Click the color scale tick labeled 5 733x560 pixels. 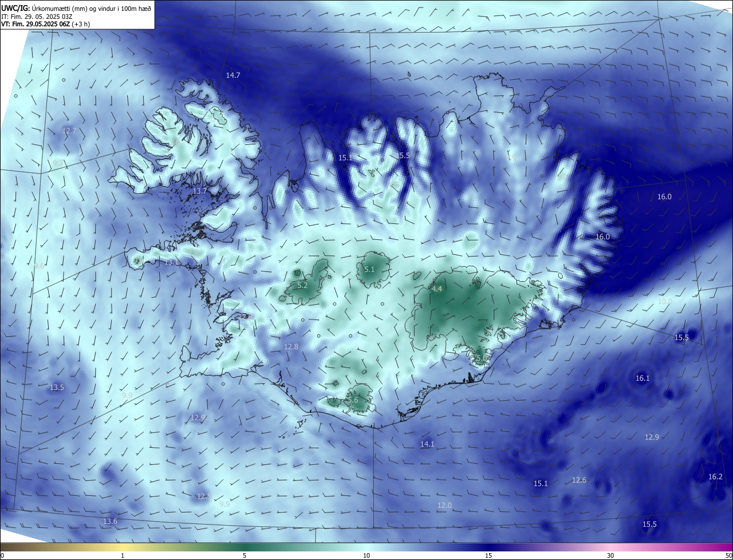coord(245,555)
